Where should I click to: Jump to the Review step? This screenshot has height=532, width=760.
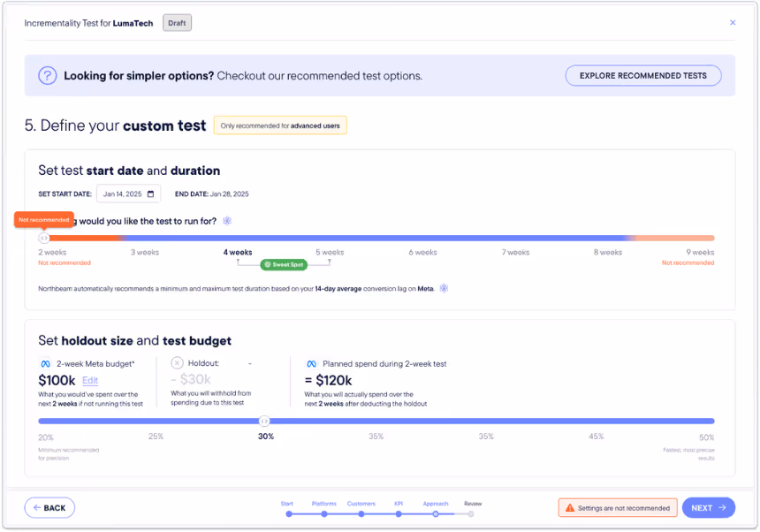[471, 514]
